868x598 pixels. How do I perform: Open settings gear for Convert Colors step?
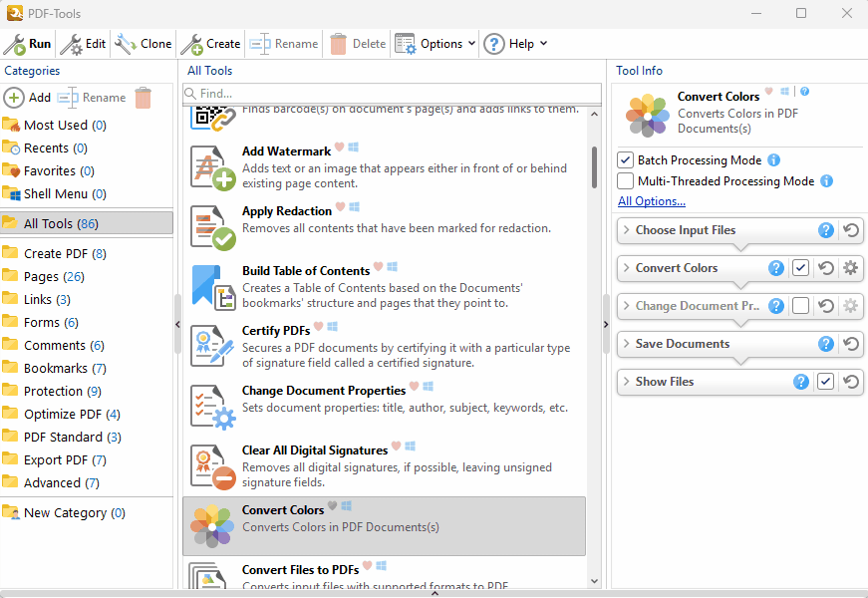tap(850, 268)
